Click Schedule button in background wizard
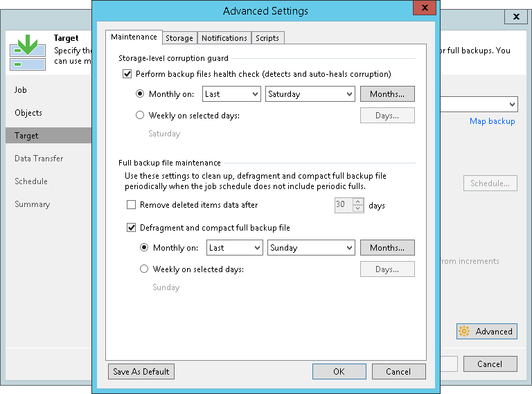 click(x=490, y=183)
